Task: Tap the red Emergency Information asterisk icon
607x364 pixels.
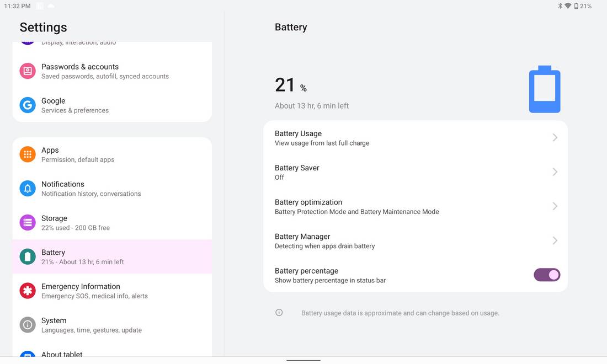Action: point(28,291)
